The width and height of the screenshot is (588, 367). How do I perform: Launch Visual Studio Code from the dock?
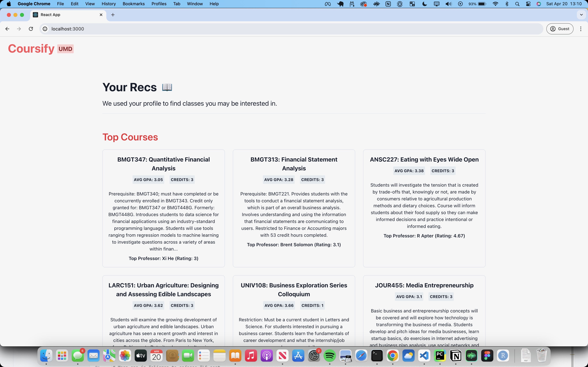424,356
